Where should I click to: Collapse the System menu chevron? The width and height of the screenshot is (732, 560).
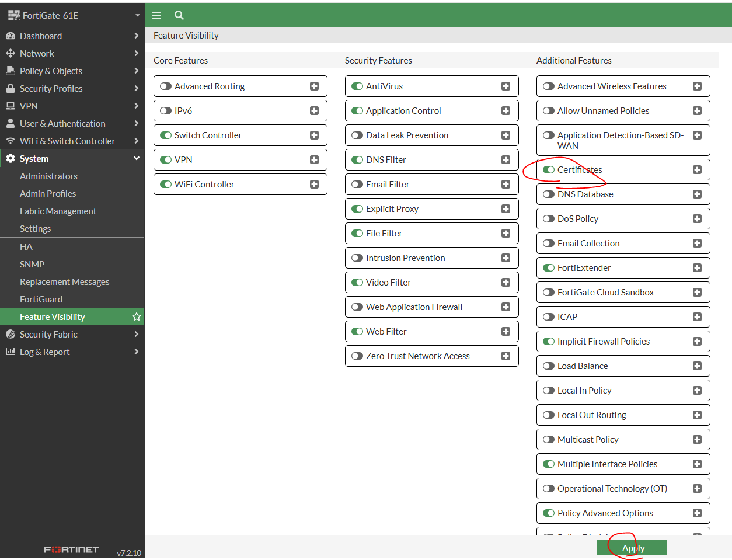pyautogui.click(x=137, y=158)
